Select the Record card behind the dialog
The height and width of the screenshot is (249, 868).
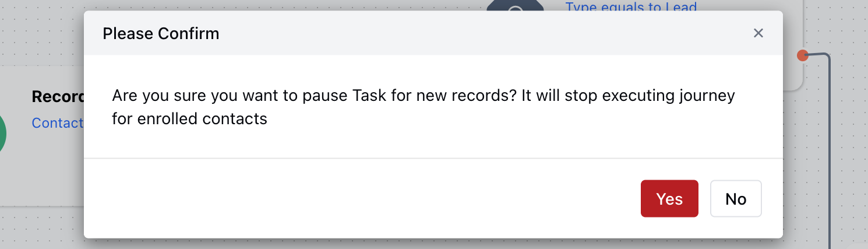point(42,135)
